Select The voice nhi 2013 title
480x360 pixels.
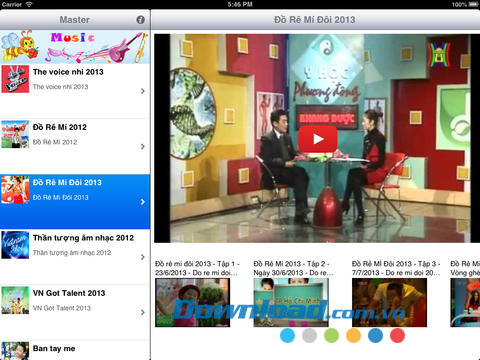point(68,72)
